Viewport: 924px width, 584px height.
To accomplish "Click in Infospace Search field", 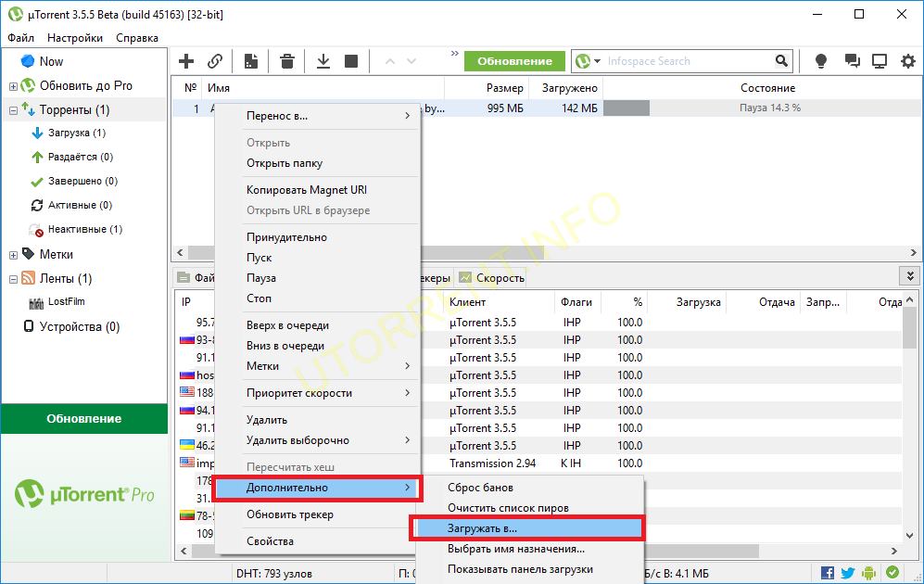I will (689, 61).
